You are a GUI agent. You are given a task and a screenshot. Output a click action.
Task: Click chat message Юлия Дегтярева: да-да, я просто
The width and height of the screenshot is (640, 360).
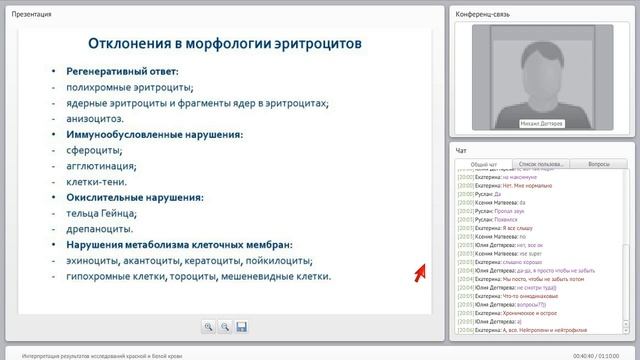point(526,271)
